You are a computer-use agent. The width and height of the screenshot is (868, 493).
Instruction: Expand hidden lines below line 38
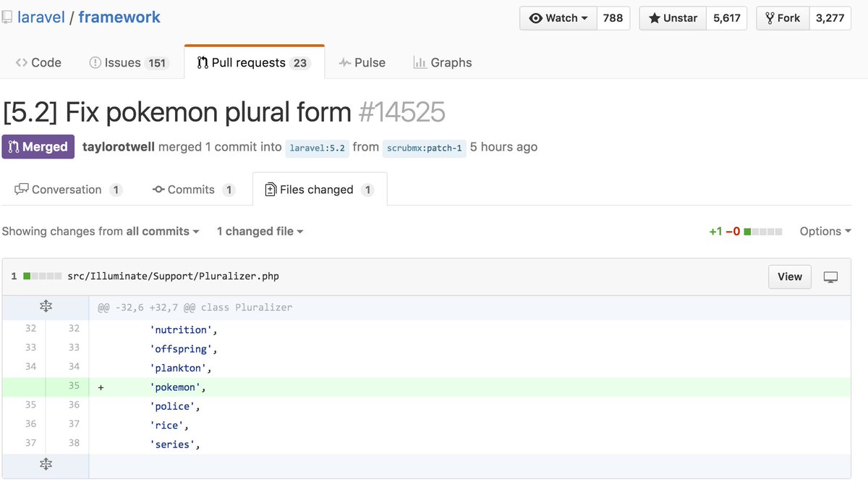[46, 464]
